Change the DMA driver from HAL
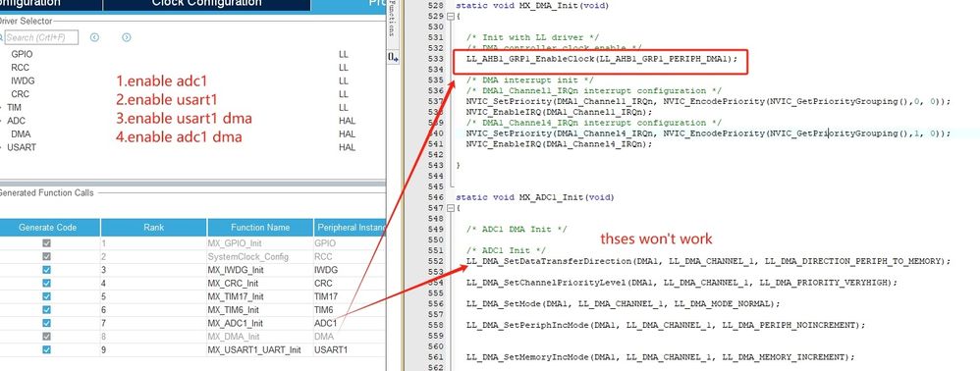The height and width of the screenshot is (371, 980). [x=347, y=134]
